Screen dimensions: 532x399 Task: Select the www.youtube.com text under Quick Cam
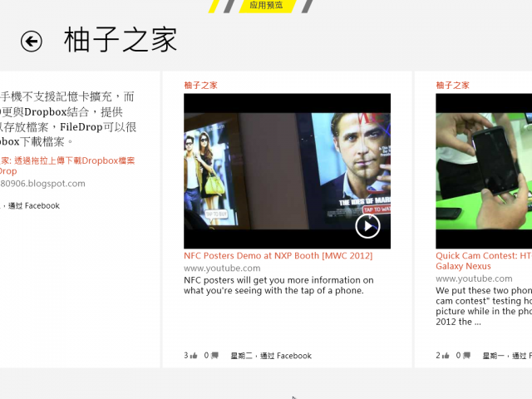474,279
